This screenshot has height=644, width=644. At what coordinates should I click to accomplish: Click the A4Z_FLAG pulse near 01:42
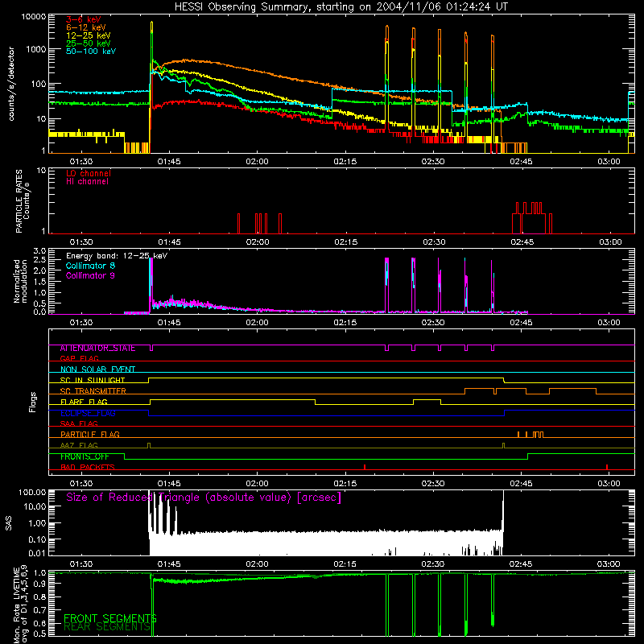point(149,446)
